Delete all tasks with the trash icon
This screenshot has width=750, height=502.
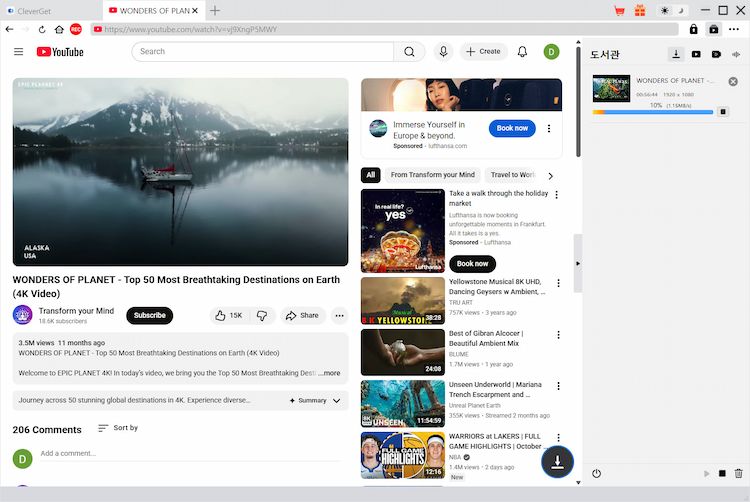(739, 473)
